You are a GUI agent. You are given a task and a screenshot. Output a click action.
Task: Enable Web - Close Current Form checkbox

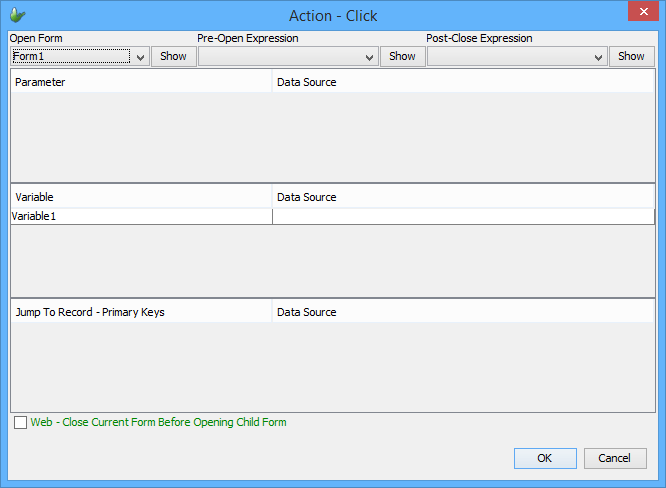(x=21, y=423)
